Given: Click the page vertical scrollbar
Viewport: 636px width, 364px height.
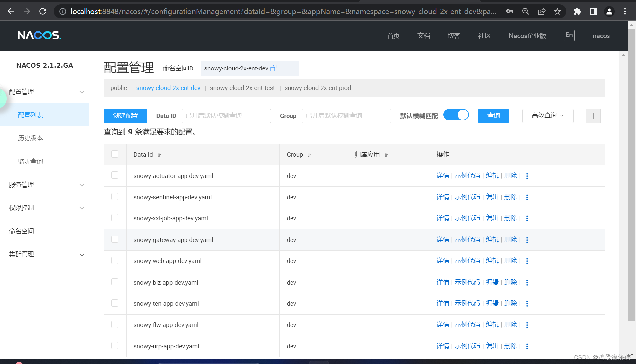Looking at the screenshot, I should coord(632,175).
